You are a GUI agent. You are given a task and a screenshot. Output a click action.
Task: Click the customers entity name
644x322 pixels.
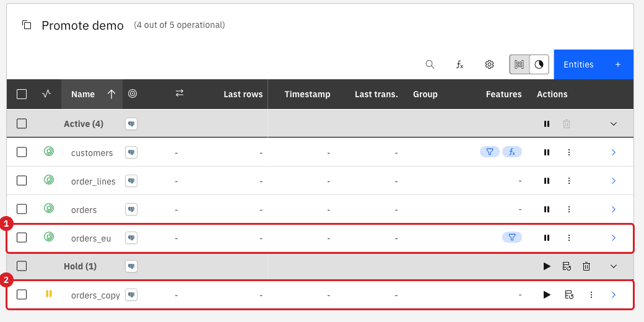click(92, 153)
